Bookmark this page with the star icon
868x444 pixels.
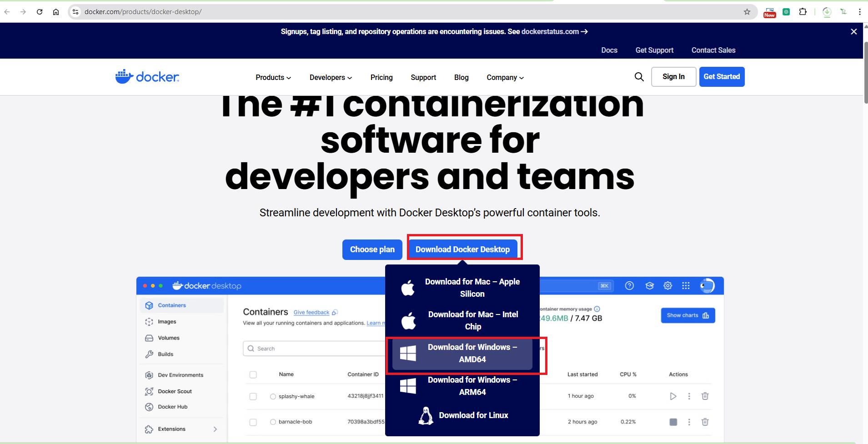coord(747,12)
